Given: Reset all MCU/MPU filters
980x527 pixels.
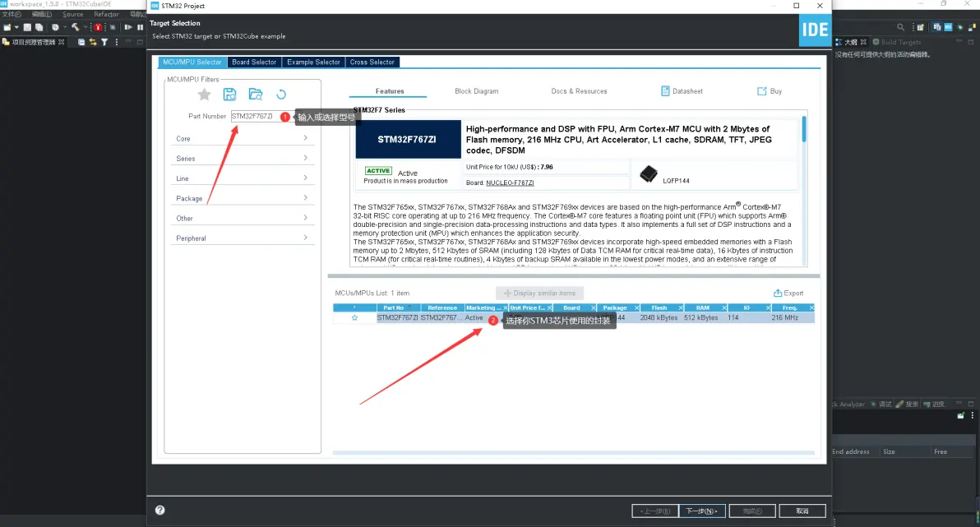Looking at the screenshot, I should click(281, 95).
